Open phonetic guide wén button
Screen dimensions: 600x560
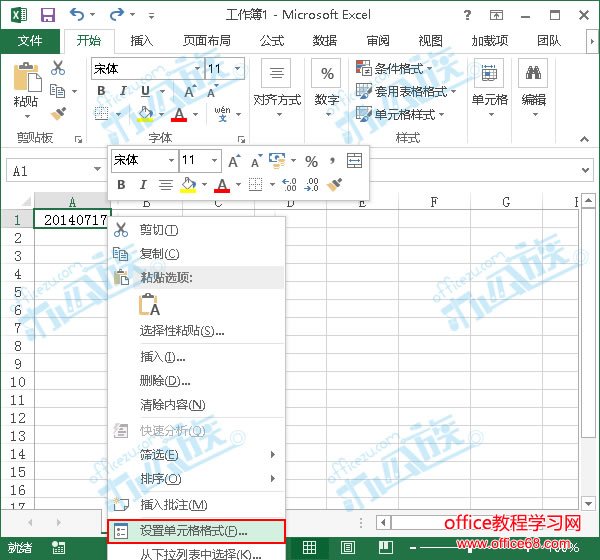pyautogui.click(x=222, y=114)
